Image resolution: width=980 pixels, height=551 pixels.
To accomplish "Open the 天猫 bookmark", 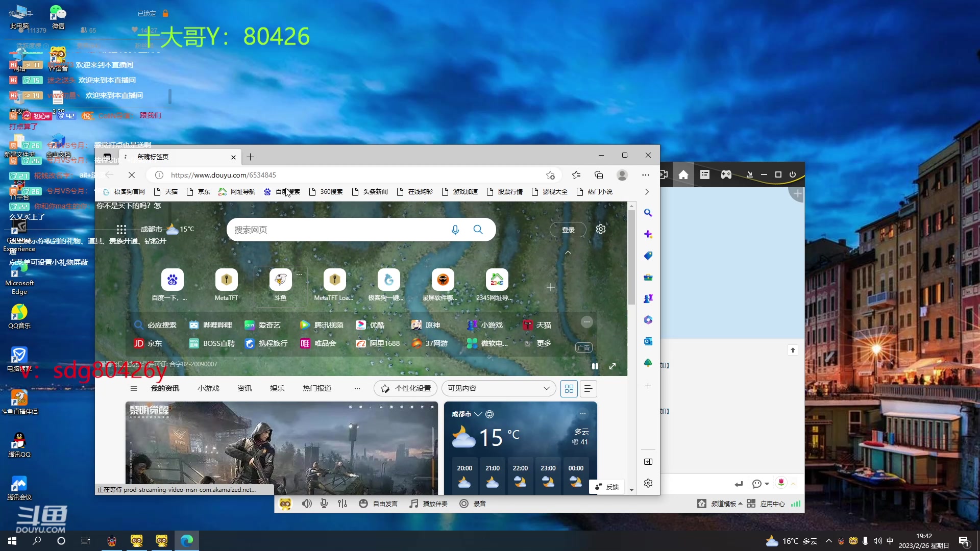I will click(166, 192).
